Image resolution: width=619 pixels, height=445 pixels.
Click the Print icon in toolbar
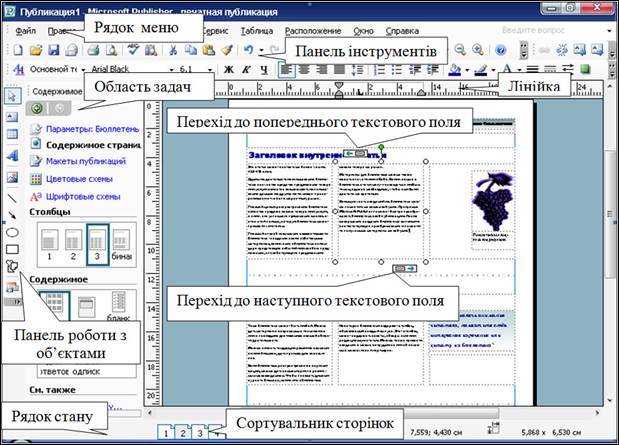click(91, 50)
